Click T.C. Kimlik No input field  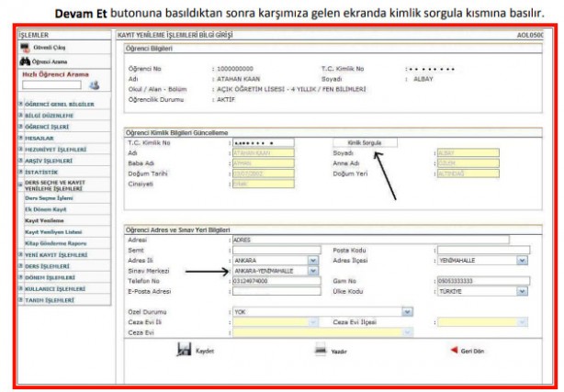pos(264,143)
